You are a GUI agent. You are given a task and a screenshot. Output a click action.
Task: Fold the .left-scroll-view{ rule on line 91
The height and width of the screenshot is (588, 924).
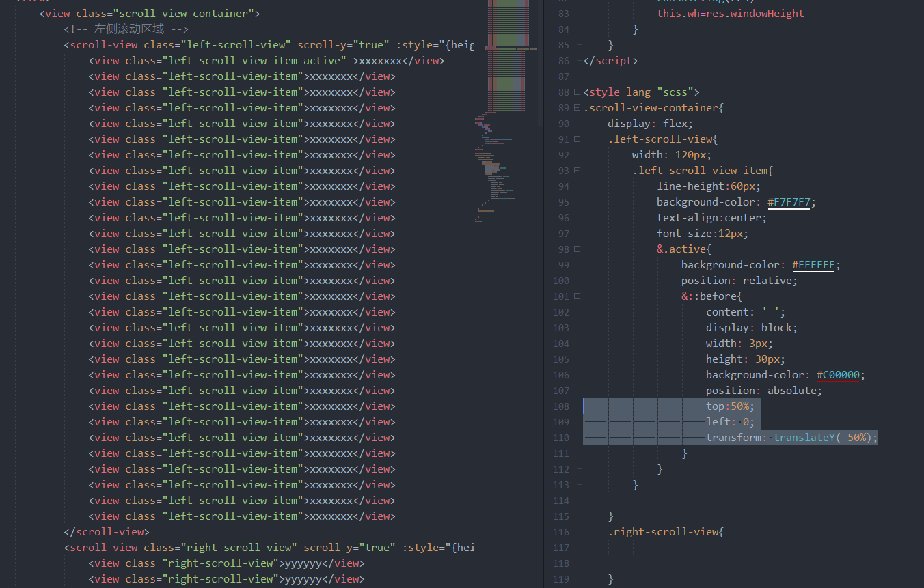click(x=577, y=139)
